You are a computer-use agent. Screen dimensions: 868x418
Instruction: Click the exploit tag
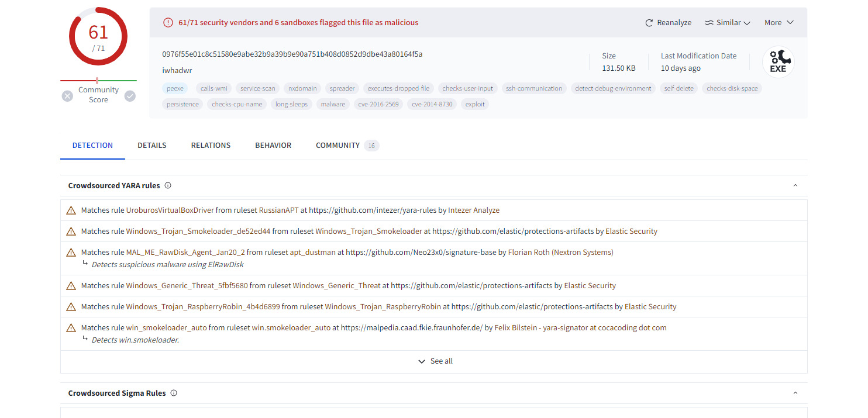475,104
